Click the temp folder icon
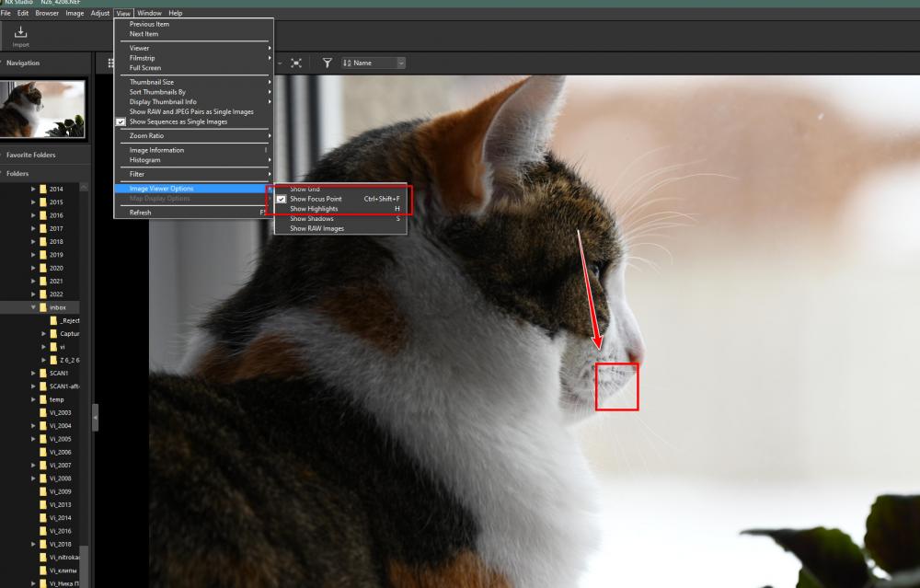Screen dimensions: 920x588 click(x=43, y=399)
